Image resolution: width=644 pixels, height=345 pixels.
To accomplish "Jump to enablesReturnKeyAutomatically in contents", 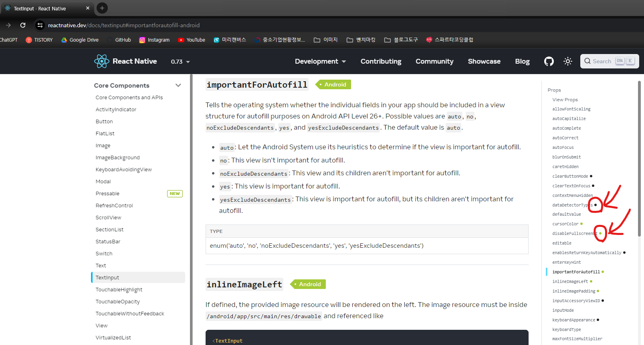I will point(587,253).
